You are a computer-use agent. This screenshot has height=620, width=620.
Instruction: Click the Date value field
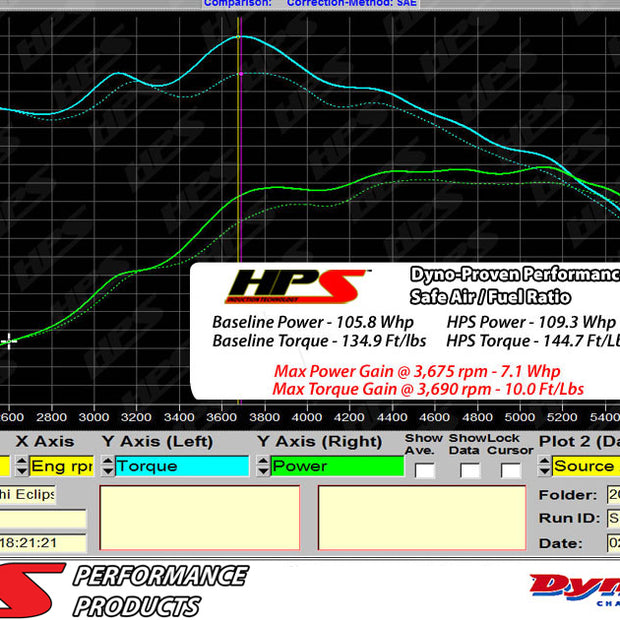point(614,543)
